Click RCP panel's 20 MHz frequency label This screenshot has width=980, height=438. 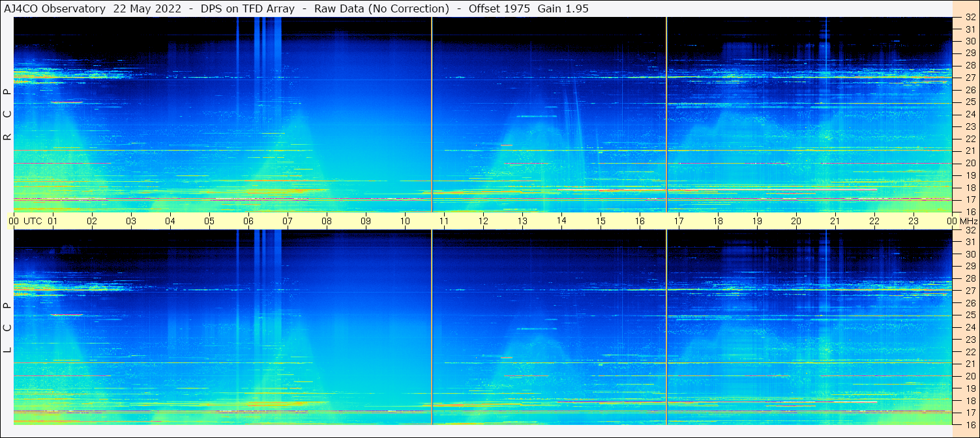point(970,163)
